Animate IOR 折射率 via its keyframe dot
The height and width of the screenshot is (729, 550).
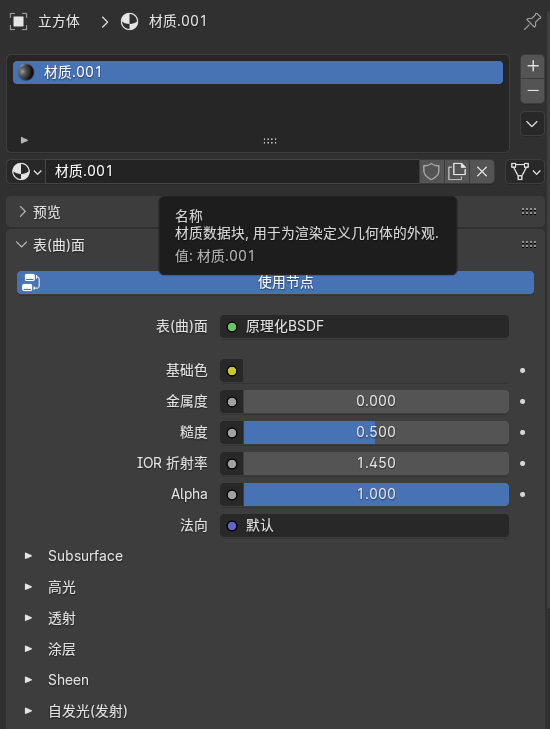523,464
